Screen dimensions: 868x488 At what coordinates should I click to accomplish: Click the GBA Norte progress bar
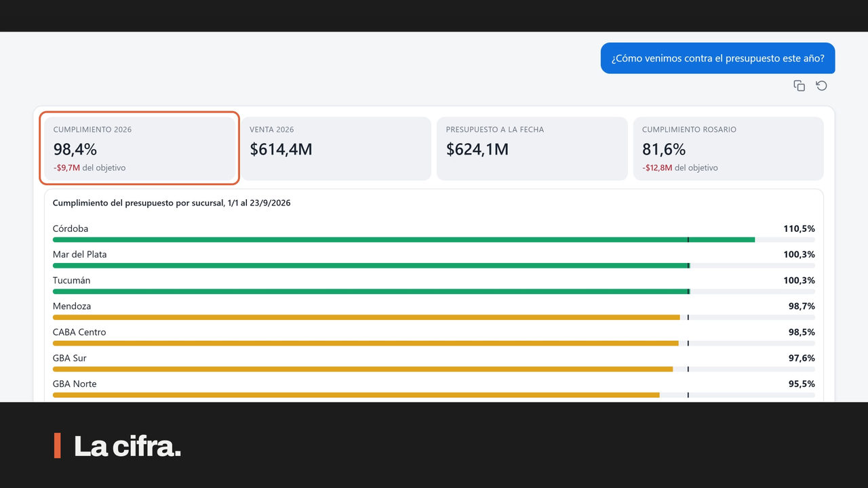(x=434, y=394)
